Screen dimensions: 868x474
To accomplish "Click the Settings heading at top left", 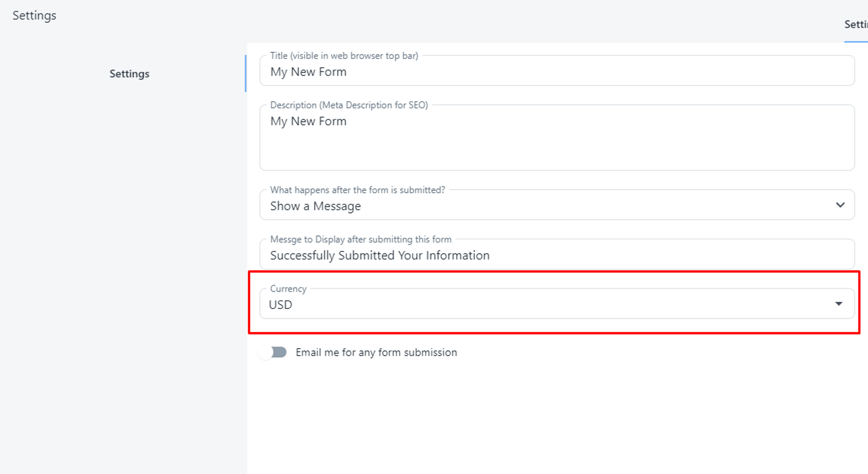I will pyautogui.click(x=34, y=16).
